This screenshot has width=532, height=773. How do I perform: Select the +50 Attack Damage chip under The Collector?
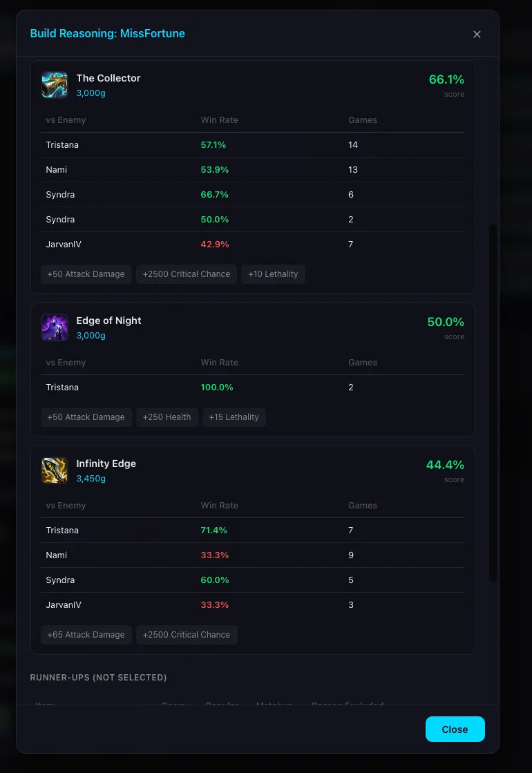pyautogui.click(x=86, y=274)
